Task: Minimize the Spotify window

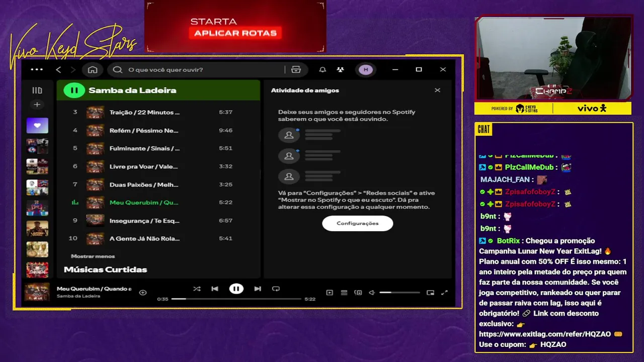Action: 395,69
